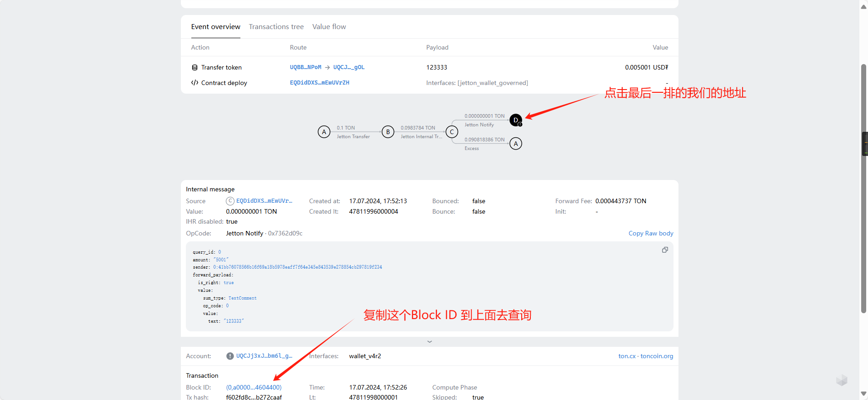This screenshot has height=400, width=868.
Task: Click the Interfaces: [jetton_wallet_governed] text
Action: (477, 83)
